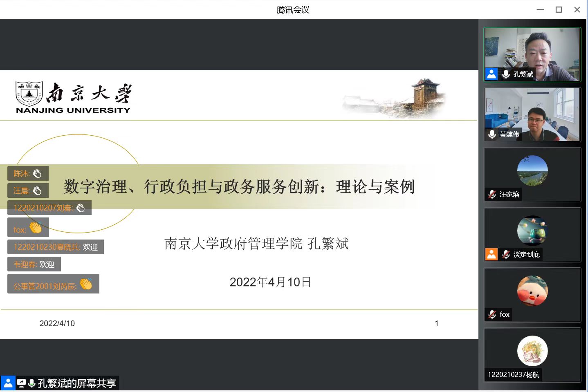The height and width of the screenshot is (392, 588).
Task: Click the blue host icon on 孔繁斌's video tile
Action: 491,74
